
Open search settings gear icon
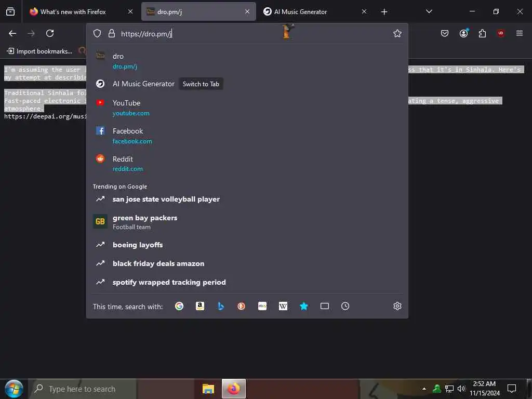[x=397, y=306]
